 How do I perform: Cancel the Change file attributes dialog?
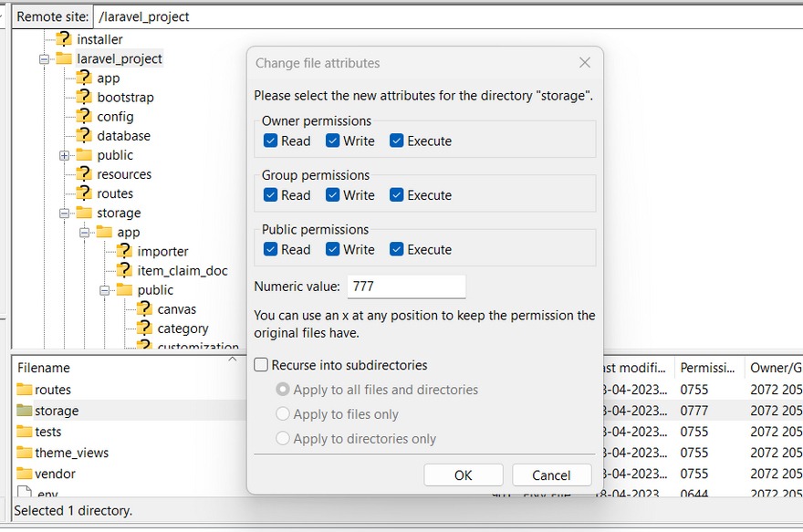[x=551, y=475]
